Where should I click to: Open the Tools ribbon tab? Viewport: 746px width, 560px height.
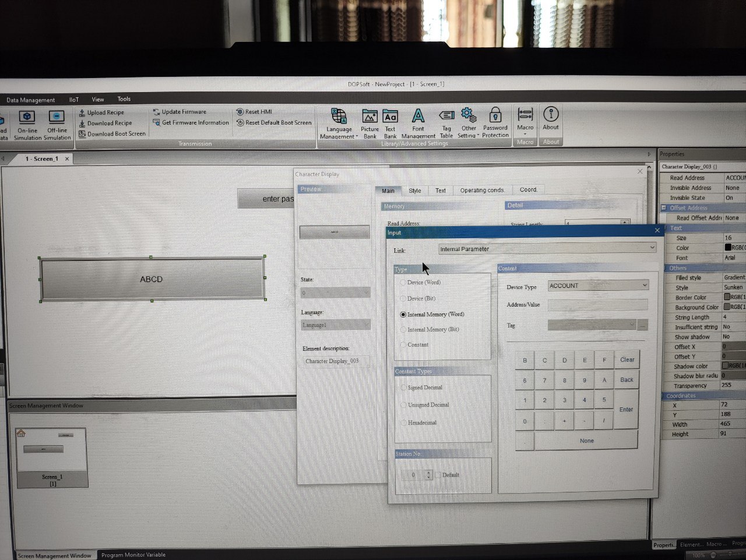point(124,99)
